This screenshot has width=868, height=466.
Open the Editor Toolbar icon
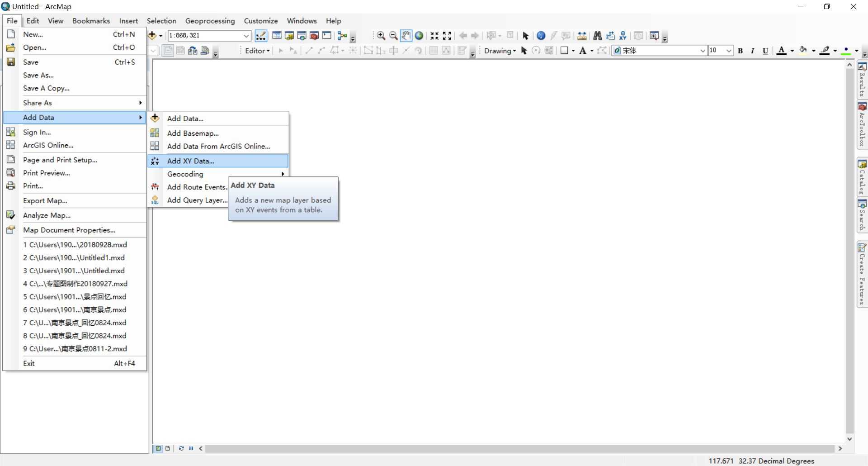click(x=261, y=36)
